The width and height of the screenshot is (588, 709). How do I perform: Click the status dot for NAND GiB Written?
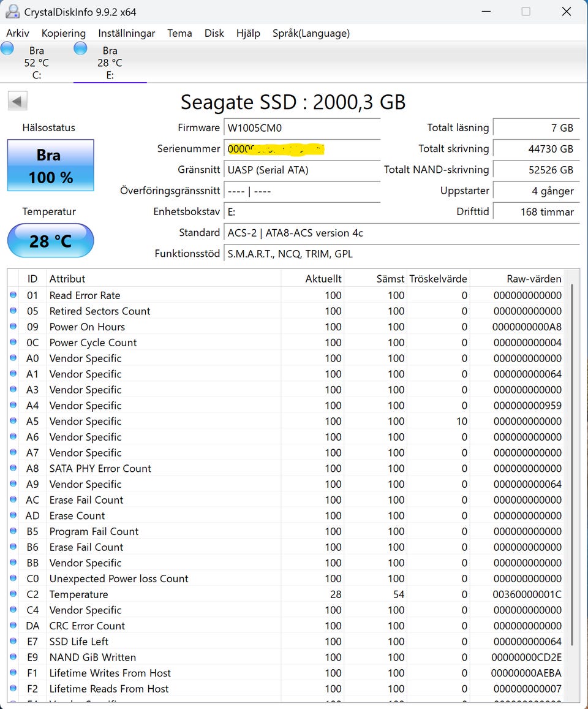pos(13,656)
